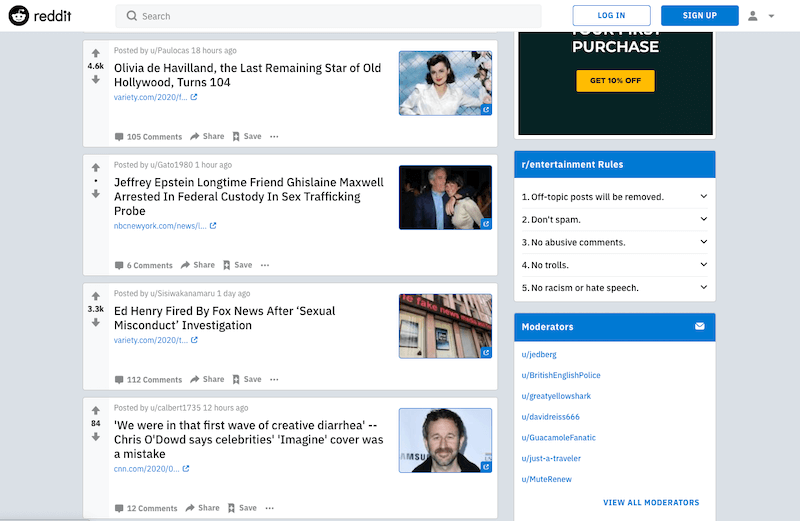Open 12 Comments on Chris O'Dowd post

click(146, 508)
